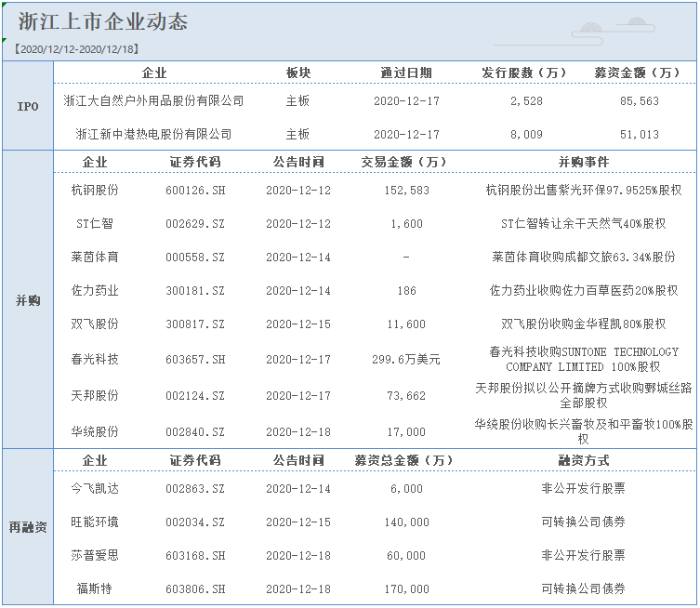Click 佐力药业收购佐力百草医药20%股权 event

click(x=584, y=290)
